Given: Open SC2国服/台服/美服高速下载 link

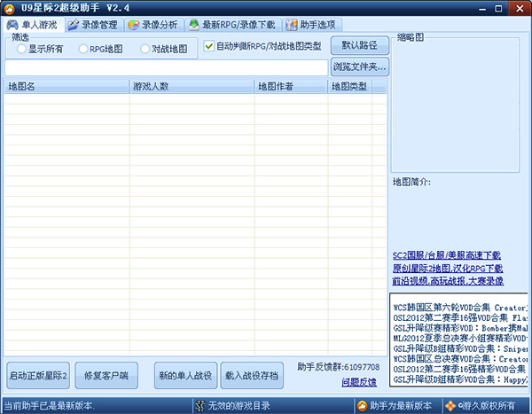Looking at the screenshot, I should [x=447, y=255].
